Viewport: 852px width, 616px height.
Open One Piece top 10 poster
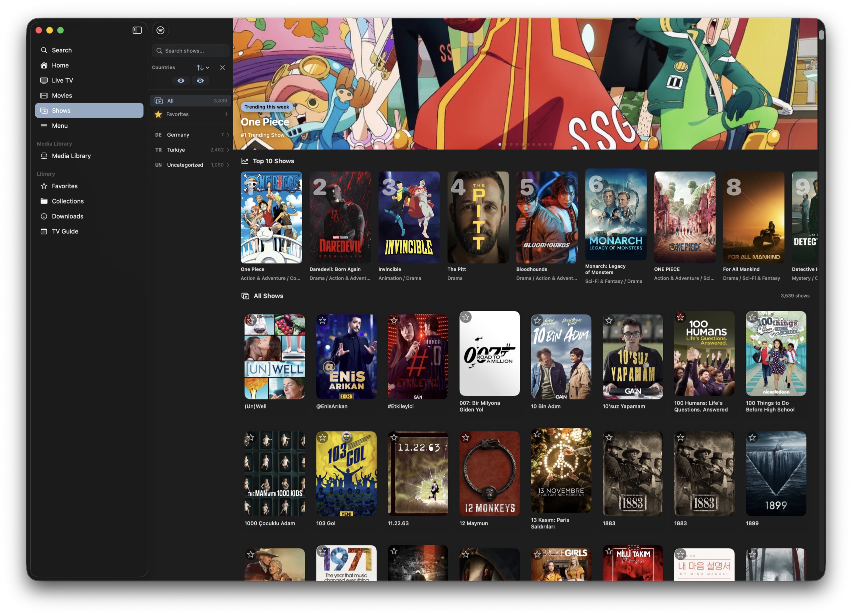point(271,217)
